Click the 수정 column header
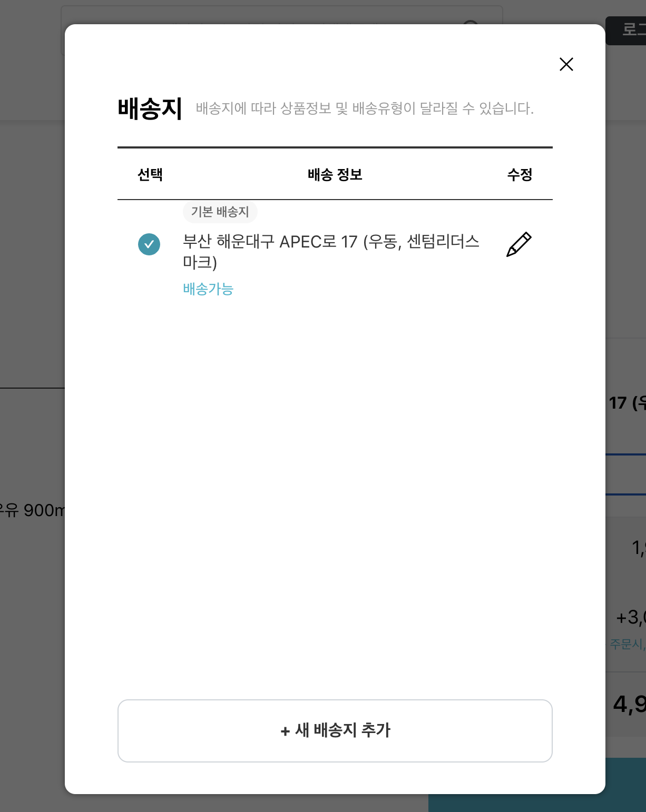 [520, 174]
